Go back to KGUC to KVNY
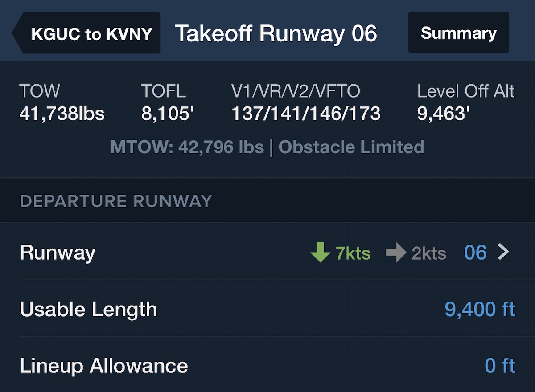Viewport: 535px width, 392px height. [x=89, y=33]
